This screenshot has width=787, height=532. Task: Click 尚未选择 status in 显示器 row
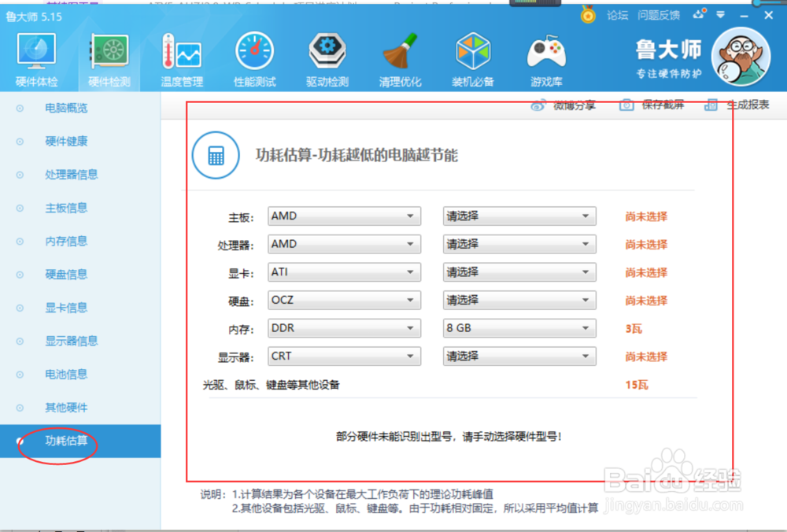pos(646,357)
